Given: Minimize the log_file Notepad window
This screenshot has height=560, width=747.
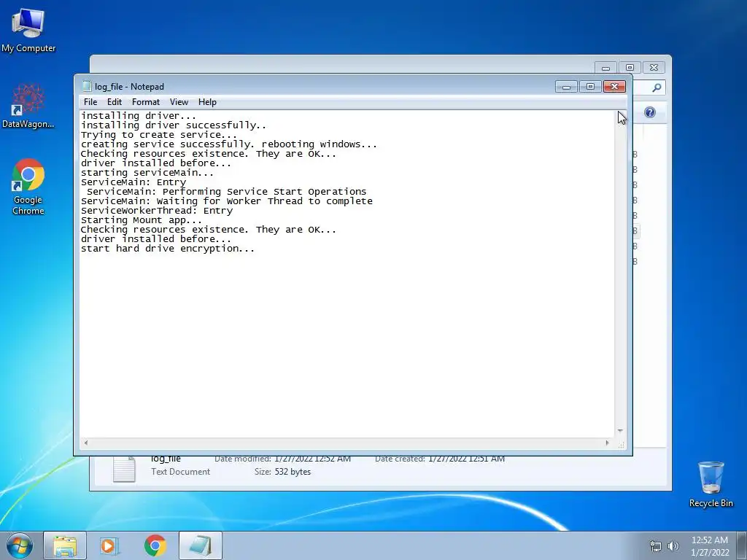Looking at the screenshot, I should click(x=566, y=87).
